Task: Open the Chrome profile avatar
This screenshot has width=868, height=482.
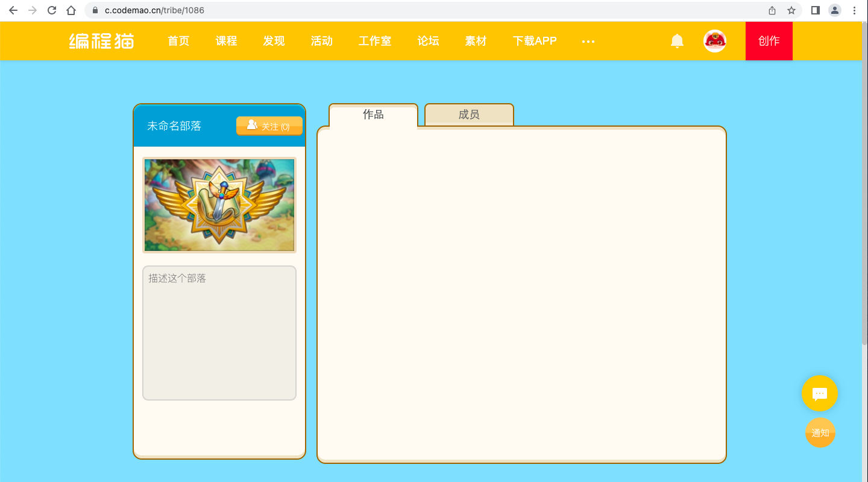Action: (835, 10)
